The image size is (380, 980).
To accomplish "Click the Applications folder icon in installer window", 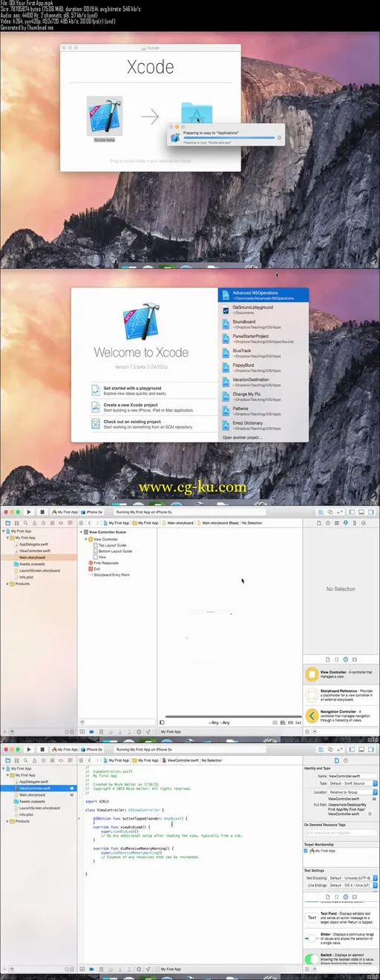I will coord(196,116).
